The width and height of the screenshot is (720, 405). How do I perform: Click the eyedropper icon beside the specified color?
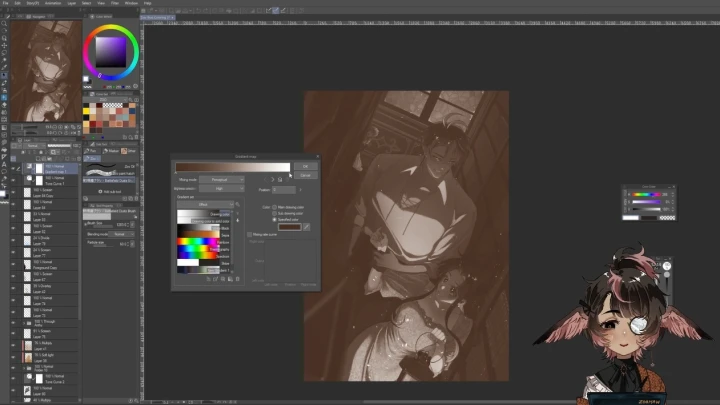(307, 227)
